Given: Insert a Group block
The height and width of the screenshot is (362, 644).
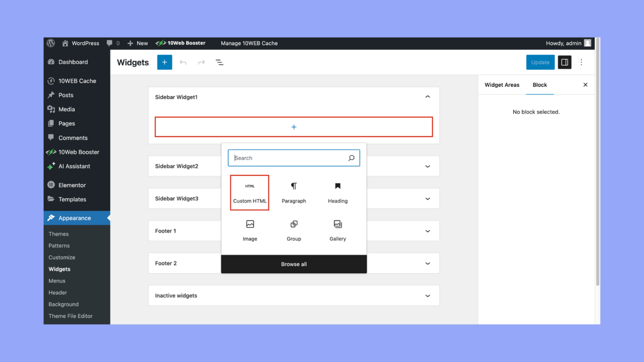Looking at the screenshot, I should 294,230.
